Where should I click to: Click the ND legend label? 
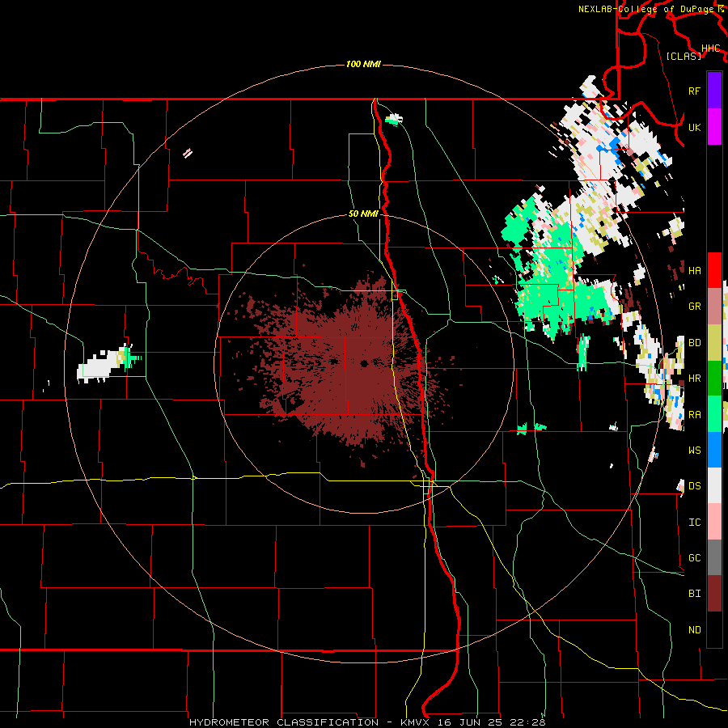pyautogui.click(x=694, y=629)
